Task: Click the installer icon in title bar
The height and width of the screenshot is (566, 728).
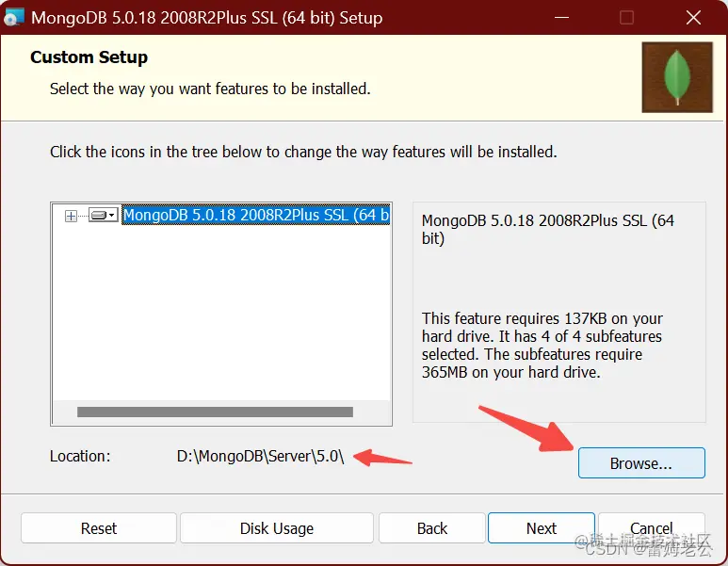Action: pos(13,18)
